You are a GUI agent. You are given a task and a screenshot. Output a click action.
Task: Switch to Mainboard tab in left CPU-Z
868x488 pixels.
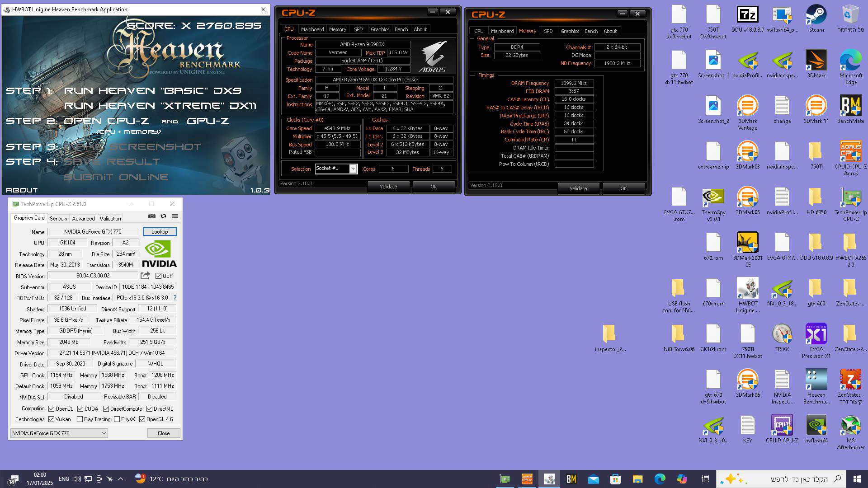click(x=312, y=29)
